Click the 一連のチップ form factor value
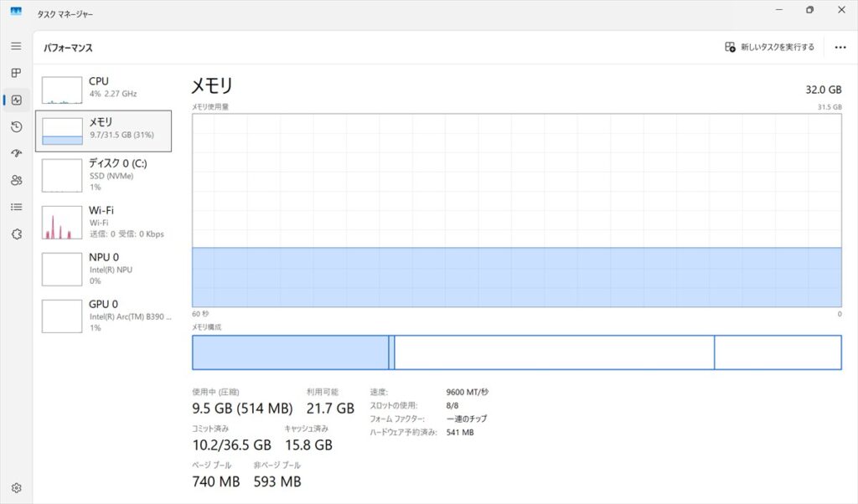 click(466, 419)
